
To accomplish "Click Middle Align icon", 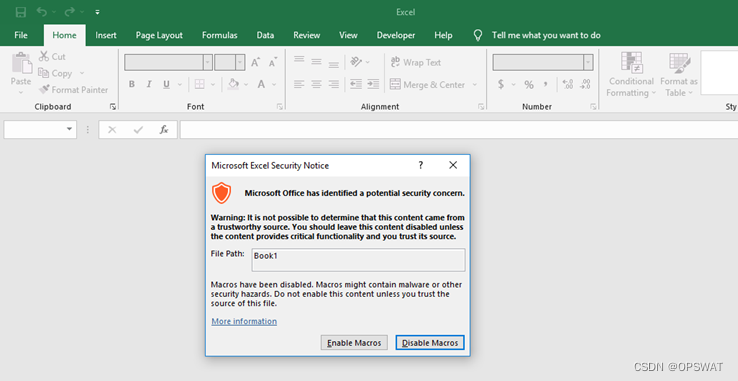I will pyautogui.click(x=316, y=62).
